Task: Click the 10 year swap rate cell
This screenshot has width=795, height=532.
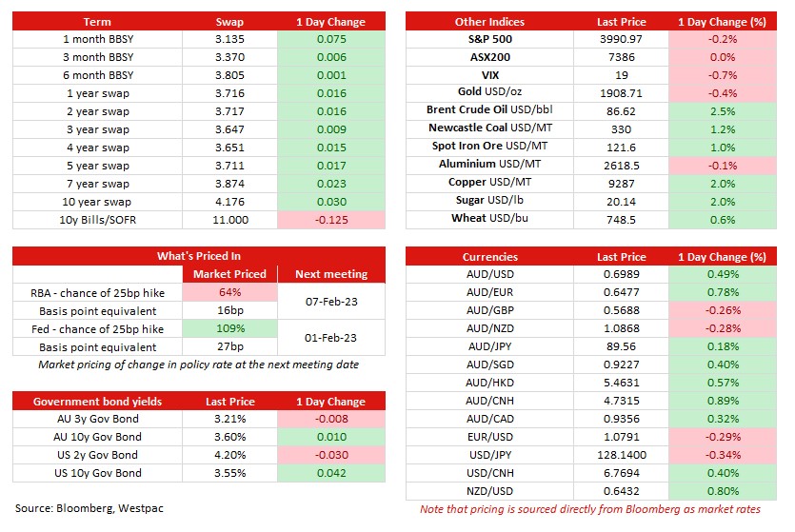Action: [x=229, y=202]
